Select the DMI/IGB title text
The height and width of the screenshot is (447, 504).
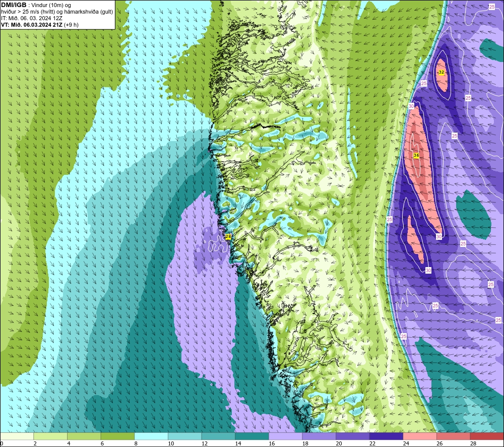14,5
